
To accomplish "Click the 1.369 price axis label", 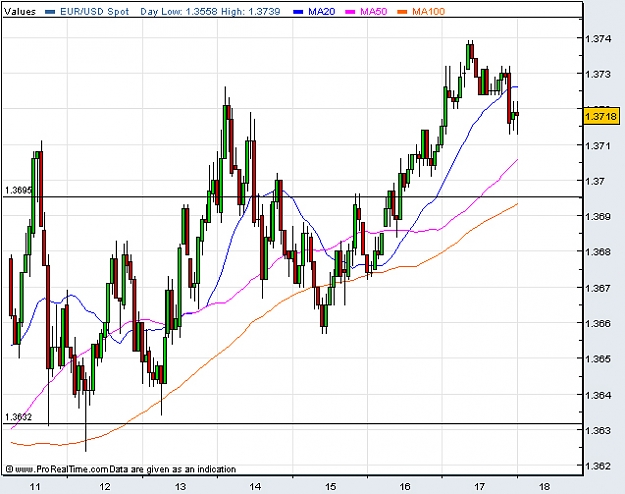I will [597, 216].
